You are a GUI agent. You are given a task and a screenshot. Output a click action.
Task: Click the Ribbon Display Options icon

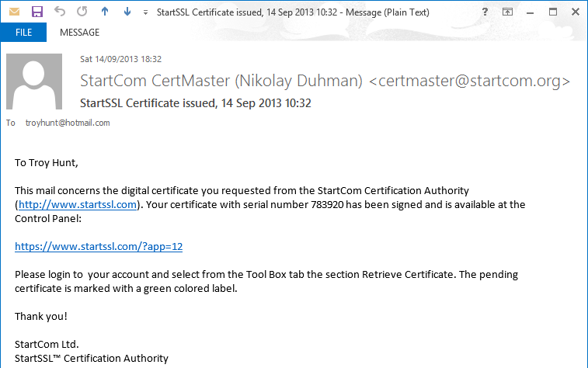click(507, 12)
